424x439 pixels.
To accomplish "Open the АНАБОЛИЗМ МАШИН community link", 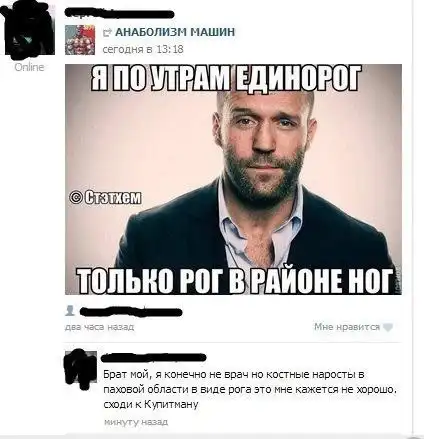I will point(175,32).
